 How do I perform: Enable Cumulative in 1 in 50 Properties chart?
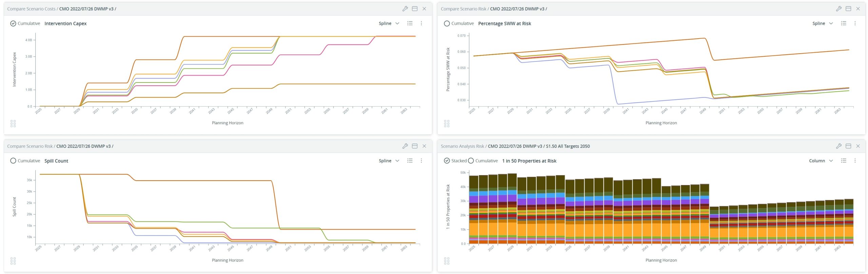tap(471, 161)
